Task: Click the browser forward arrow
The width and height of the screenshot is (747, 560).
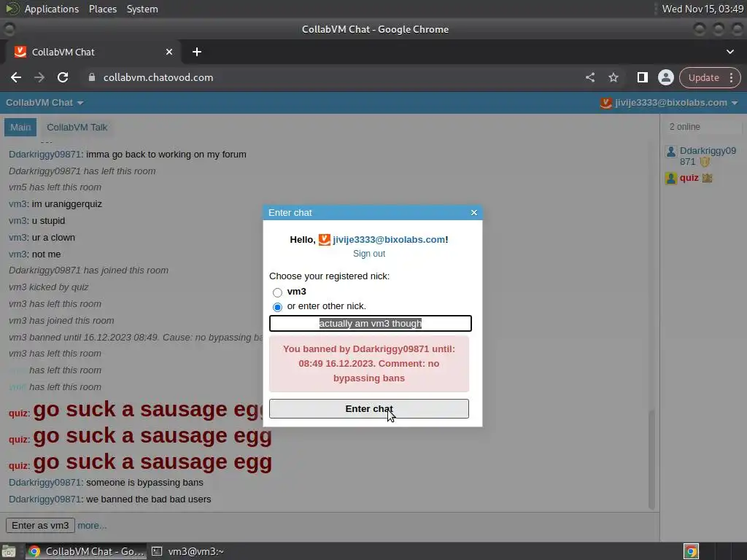Action: [39, 77]
